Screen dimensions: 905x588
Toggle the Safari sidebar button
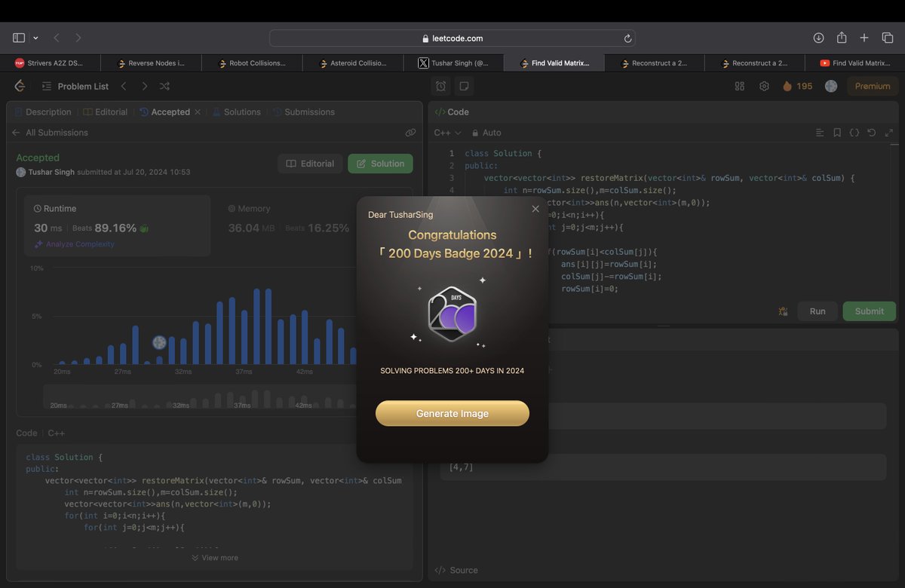pos(19,38)
